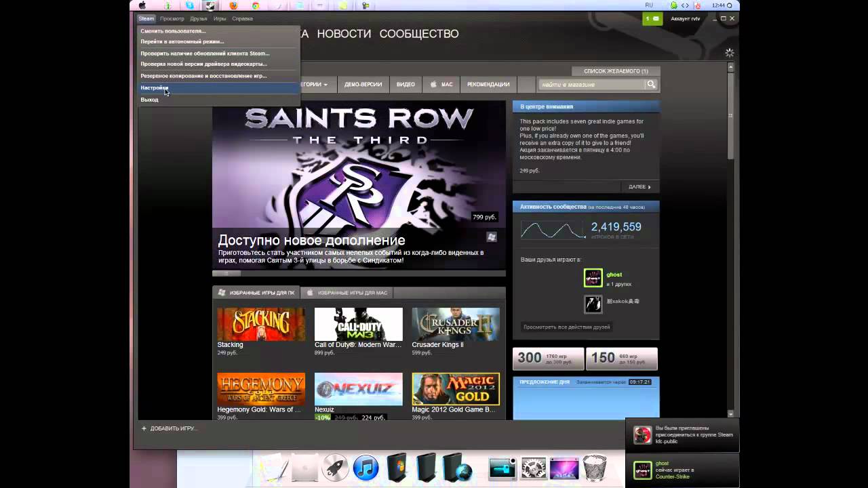Open ВИДЕО store tab
This screenshot has height=488, width=868.
coord(406,85)
